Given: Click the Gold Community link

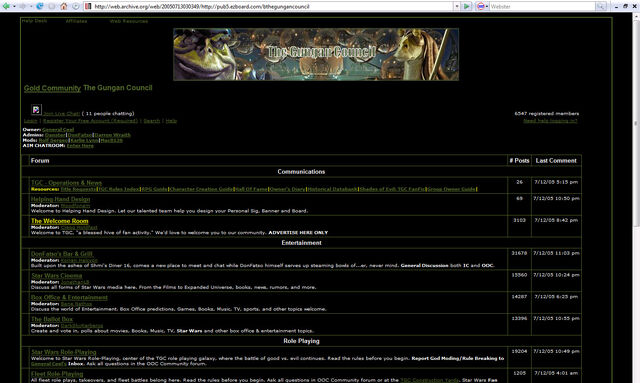Looking at the screenshot, I should coord(52,88).
